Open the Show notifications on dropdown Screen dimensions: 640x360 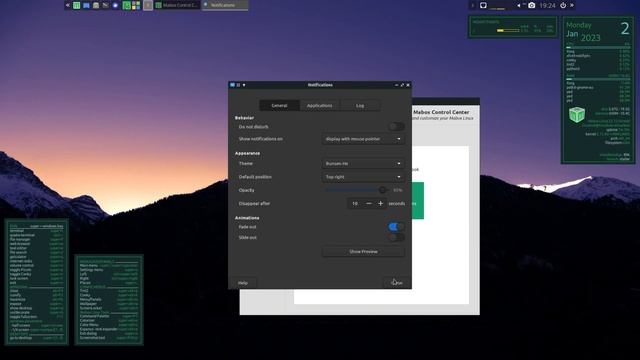click(363, 139)
